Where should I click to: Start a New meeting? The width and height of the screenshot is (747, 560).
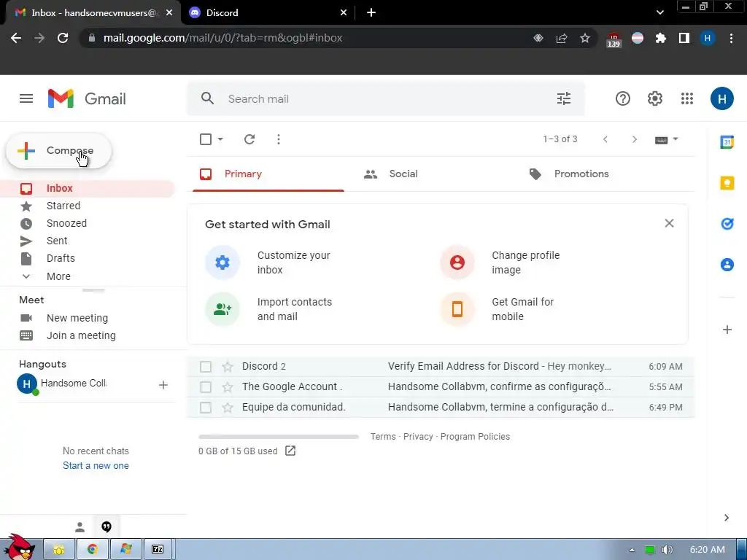tap(77, 318)
